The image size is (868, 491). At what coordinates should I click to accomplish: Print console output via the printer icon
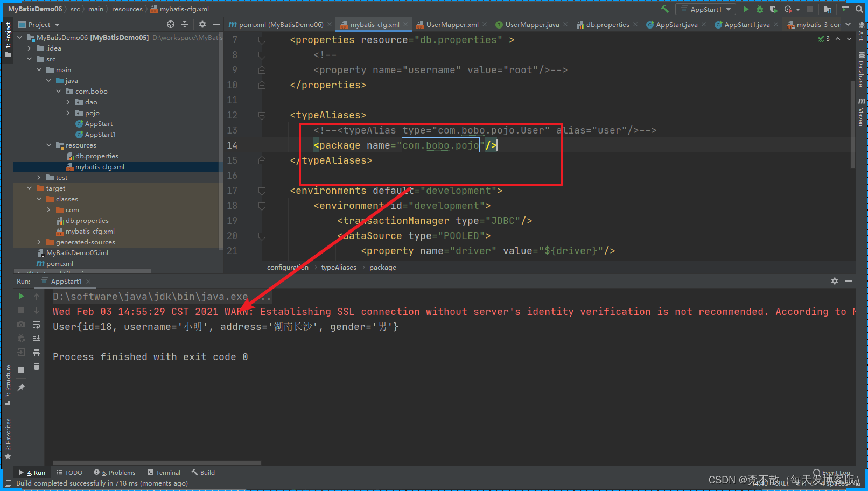[x=37, y=353]
